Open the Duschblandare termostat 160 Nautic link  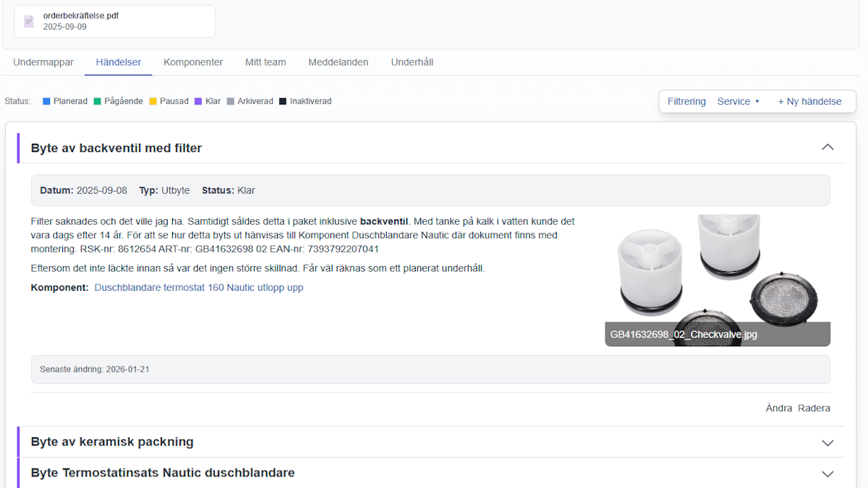(199, 288)
